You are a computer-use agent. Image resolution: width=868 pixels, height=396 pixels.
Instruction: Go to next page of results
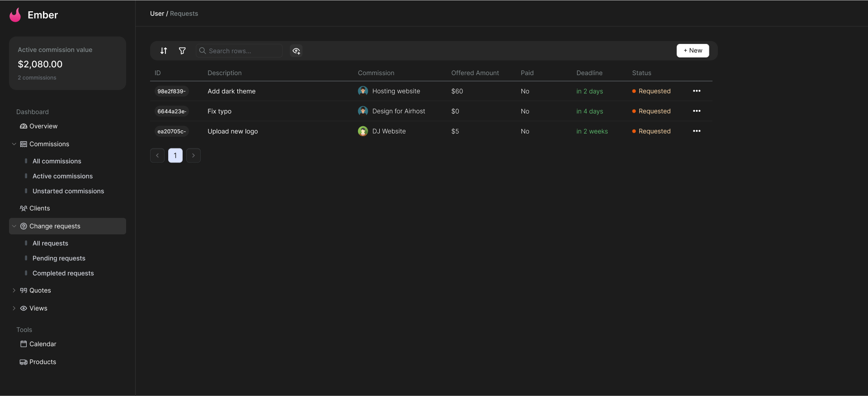tap(193, 155)
